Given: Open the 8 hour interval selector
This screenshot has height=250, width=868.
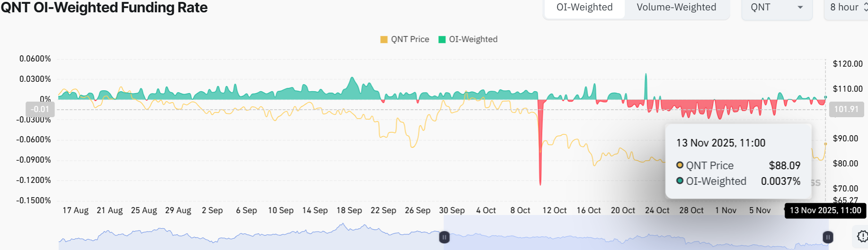Looking at the screenshot, I should 844,8.
